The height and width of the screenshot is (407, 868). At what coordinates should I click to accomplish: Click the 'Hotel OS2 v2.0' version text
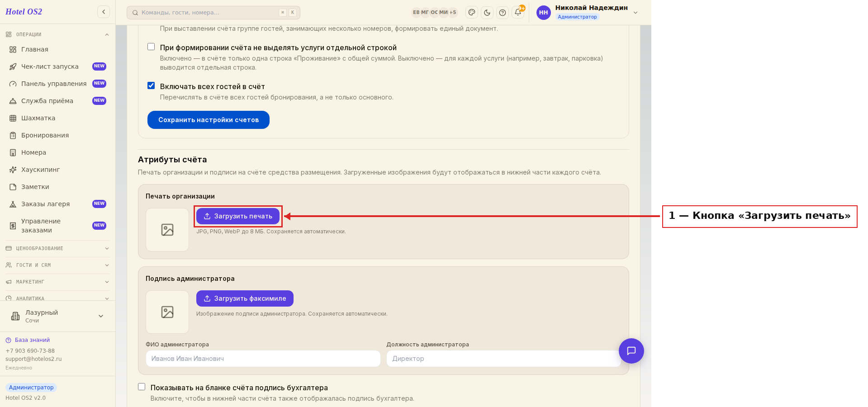tap(25, 398)
